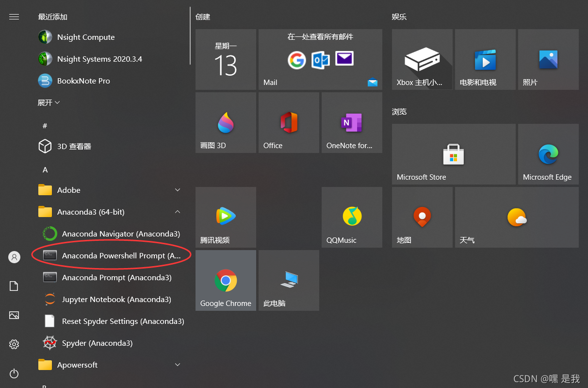This screenshot has width=588, height=388.
Task: Collapse the Anaconda3 (64-bit) folder chevron
Action: 178,212
